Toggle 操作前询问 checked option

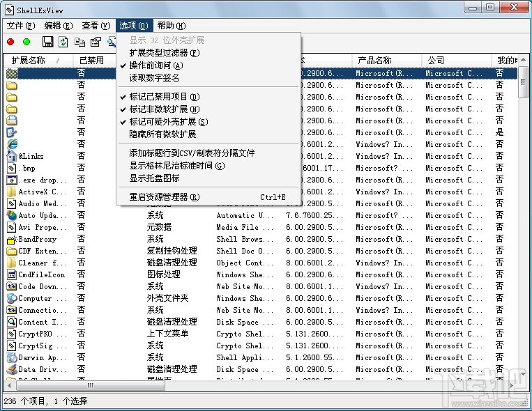point(208,65)
